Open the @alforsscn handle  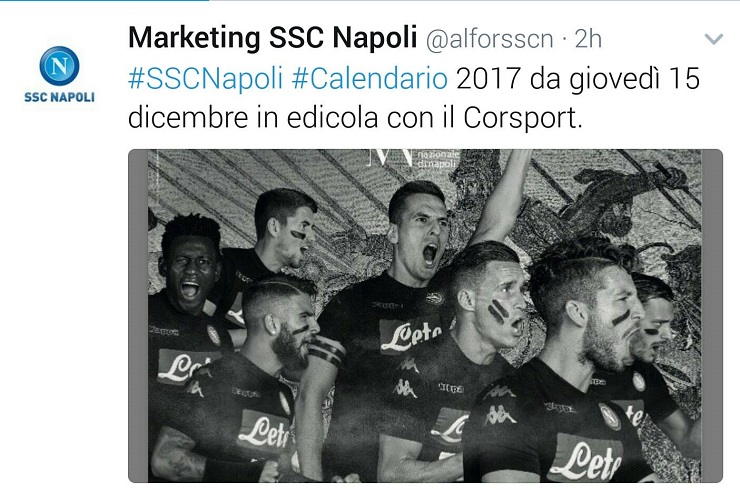tap(489, 39)
